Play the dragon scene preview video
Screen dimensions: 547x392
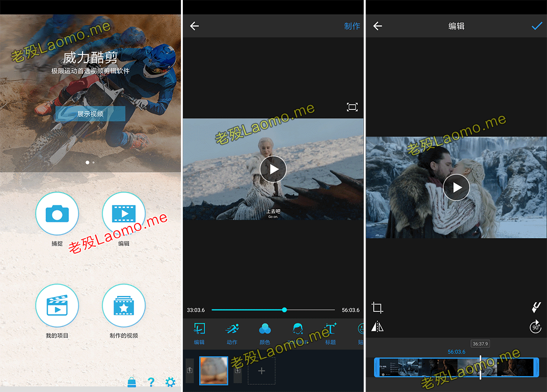[x=273, y=169]
